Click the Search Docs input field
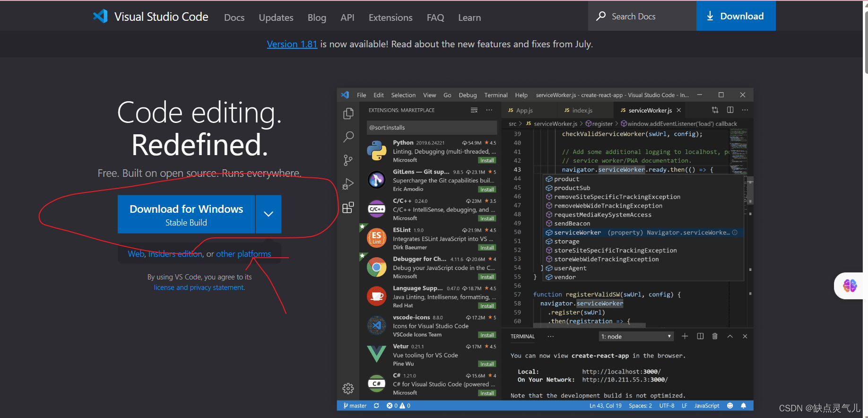 tap(642, 16)
